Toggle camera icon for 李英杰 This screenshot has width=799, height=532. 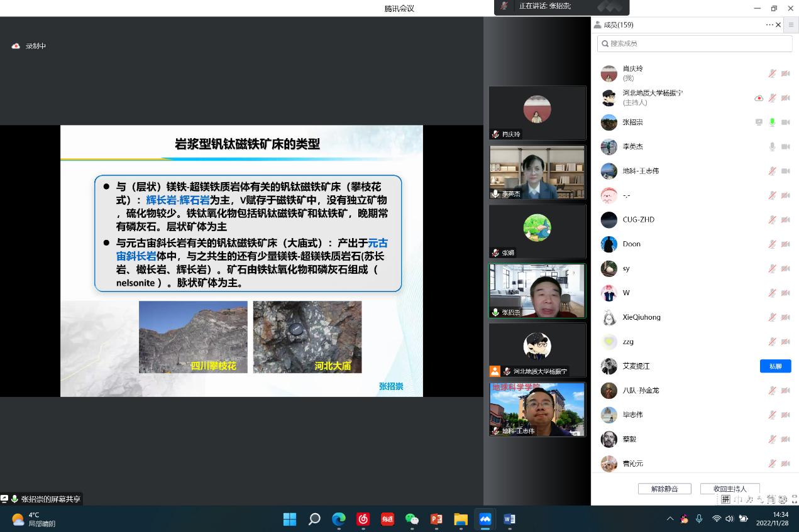785,147
